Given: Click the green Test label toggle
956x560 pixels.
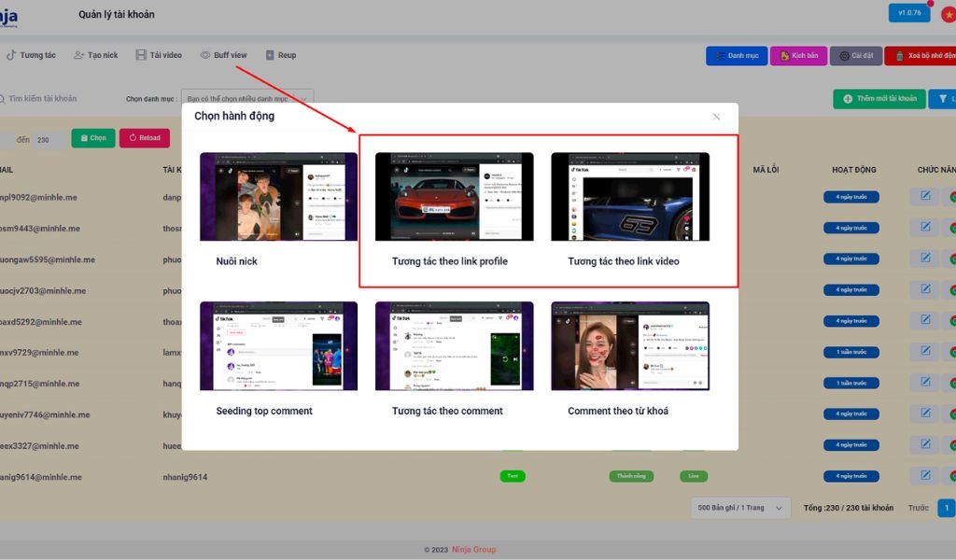Looking at the screenshot, I should 512,476.
